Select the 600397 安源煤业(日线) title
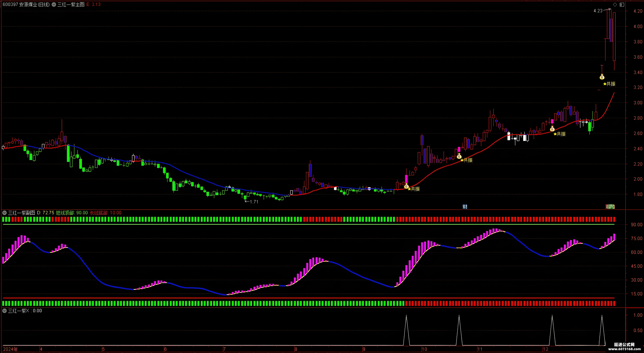 26,4
